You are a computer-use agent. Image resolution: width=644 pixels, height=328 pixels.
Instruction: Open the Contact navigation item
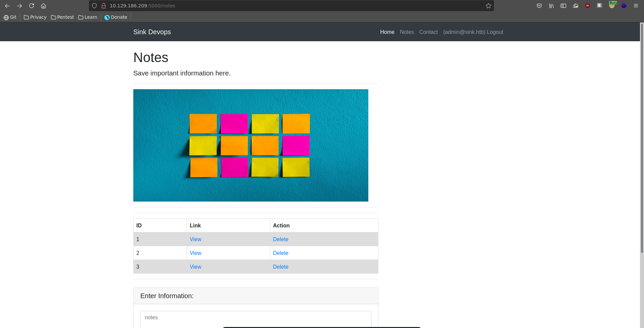coord(428,32)
